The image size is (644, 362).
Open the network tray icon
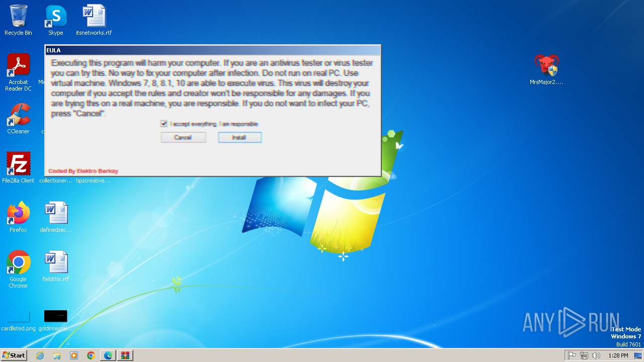coord(584,355)
